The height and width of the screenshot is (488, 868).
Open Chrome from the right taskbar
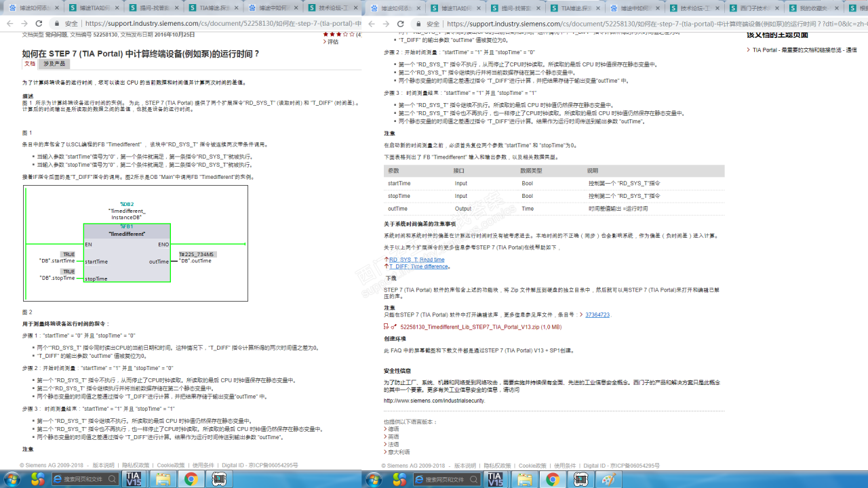coord(553,479)
